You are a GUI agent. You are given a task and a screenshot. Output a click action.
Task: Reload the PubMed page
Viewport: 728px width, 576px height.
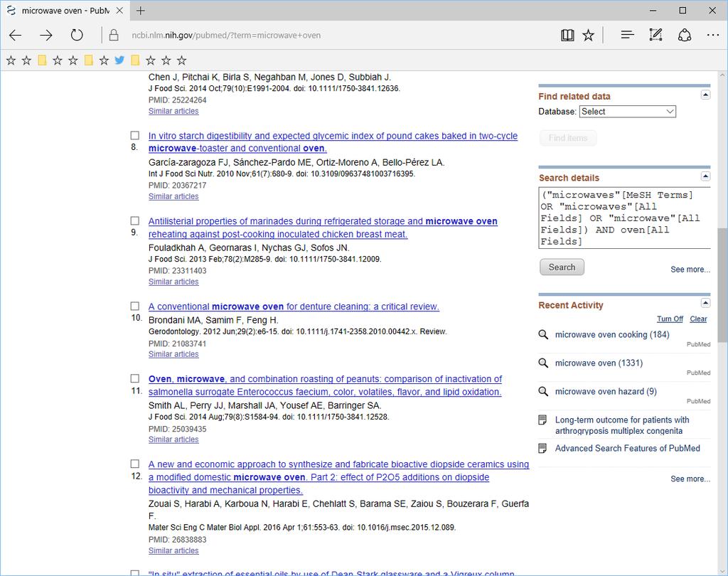(x=77, y=36)
